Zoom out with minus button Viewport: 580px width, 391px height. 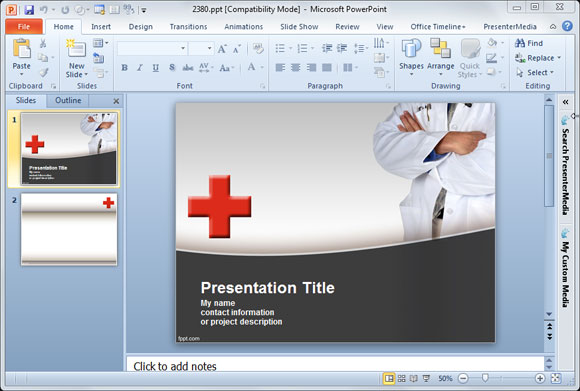pyautogui.click(x=463, y=378)
